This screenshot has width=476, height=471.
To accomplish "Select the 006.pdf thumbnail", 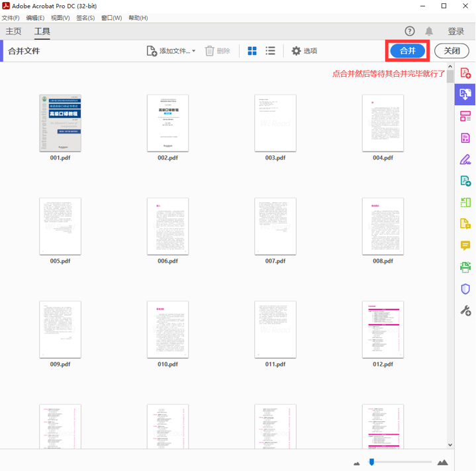I will click(167, 226).
